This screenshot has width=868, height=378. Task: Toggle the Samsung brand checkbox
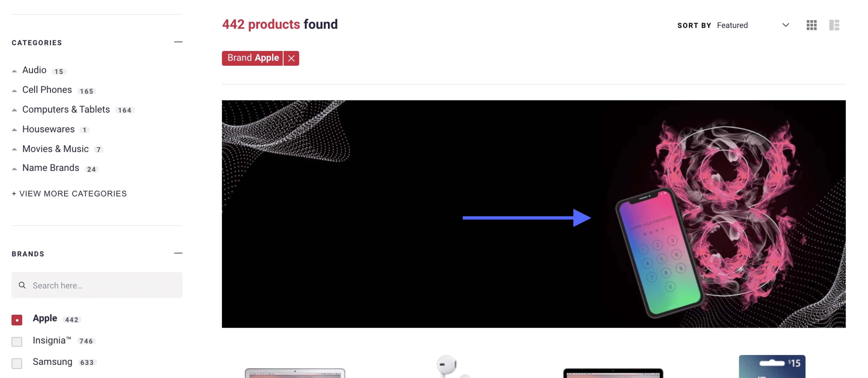pos(17,363)
